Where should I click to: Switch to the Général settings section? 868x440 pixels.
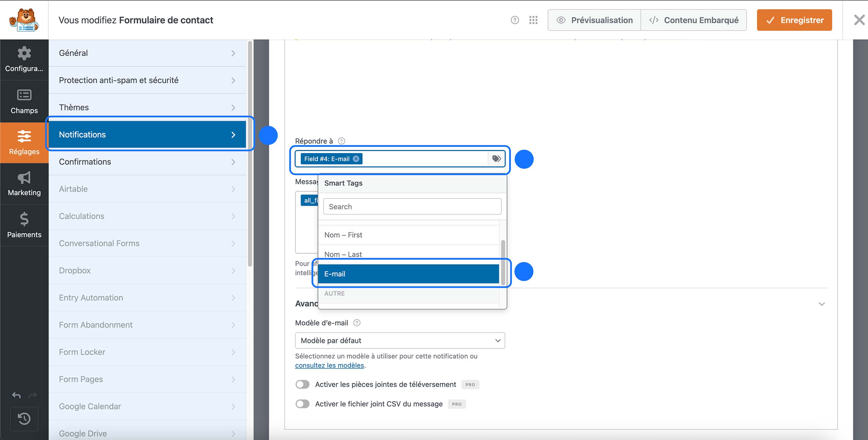pyautogui.click(x=148, y=53)
